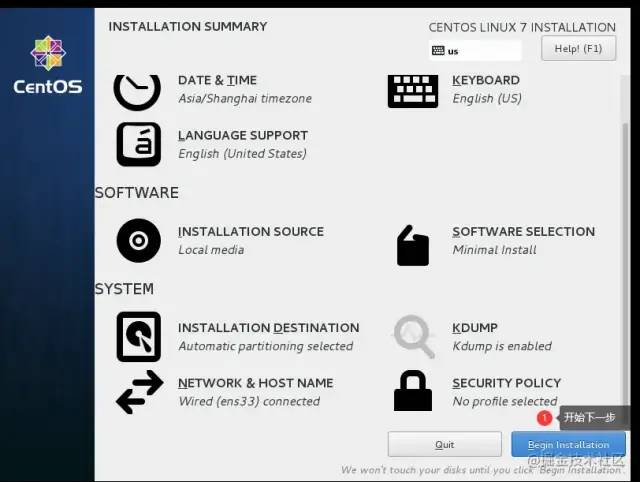Open the LANGUAGE SUPPORT label
The height and width of the screenshot is (482, 640).
(243, 135)
